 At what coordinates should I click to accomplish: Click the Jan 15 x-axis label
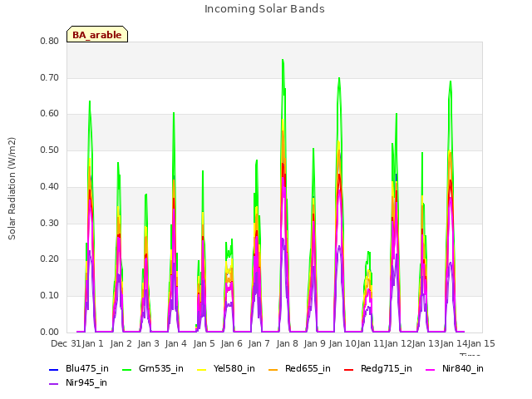481,343
